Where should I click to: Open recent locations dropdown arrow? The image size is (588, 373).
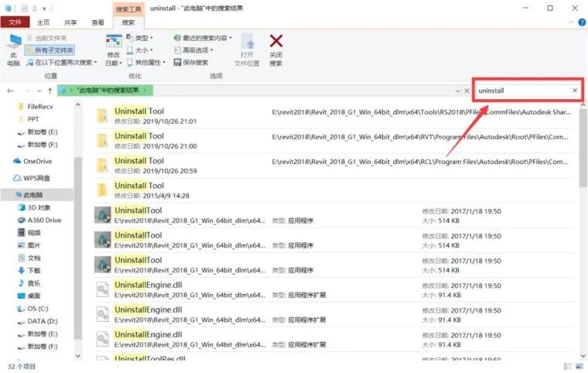tap(39, 91)
